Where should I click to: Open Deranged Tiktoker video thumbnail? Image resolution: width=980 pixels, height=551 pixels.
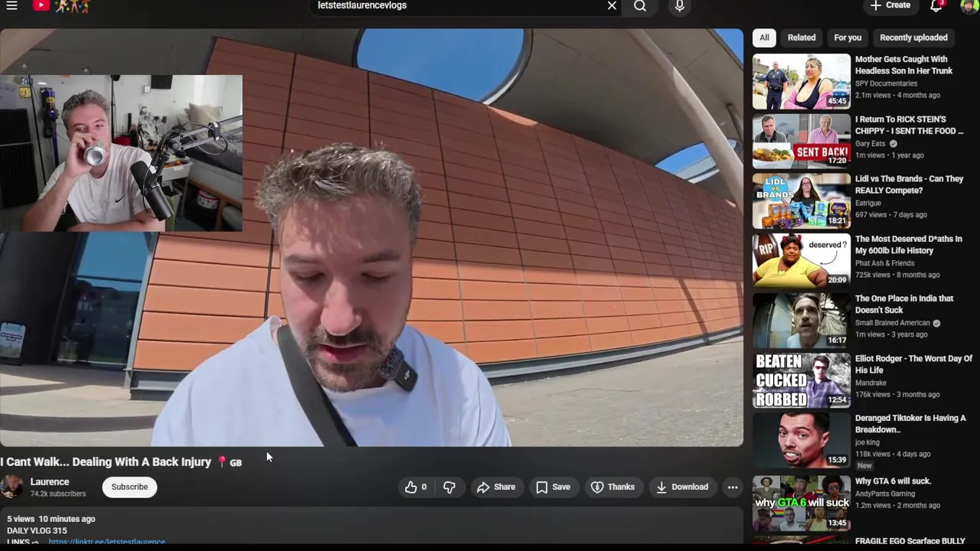click(802, 440)
